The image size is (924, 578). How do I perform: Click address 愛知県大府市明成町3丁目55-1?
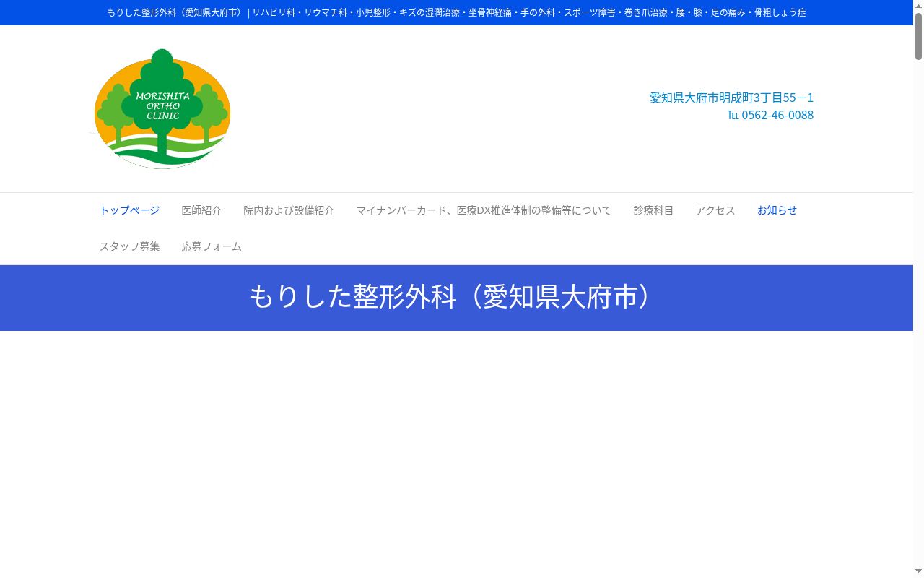731,98
